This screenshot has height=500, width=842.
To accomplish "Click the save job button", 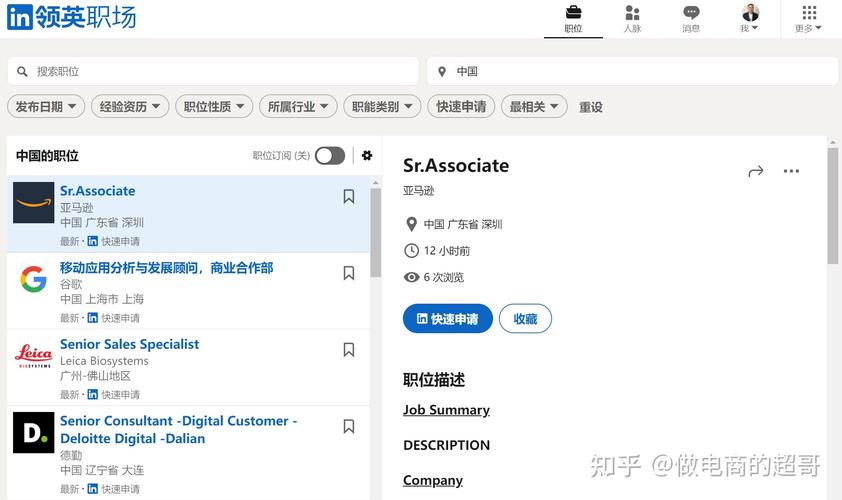I will coord(525,319).
